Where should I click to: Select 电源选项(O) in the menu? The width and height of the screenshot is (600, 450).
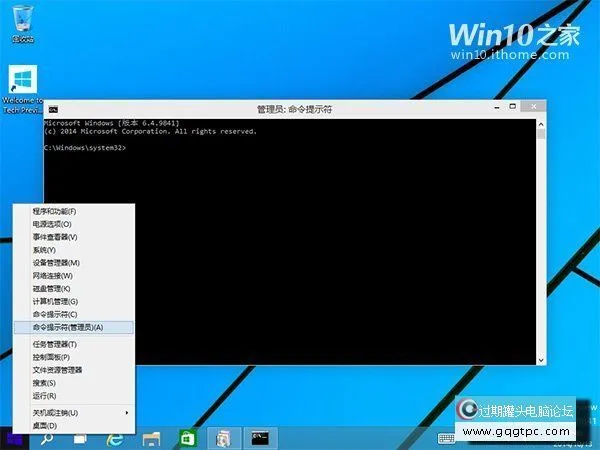click(x=52, y=225)
